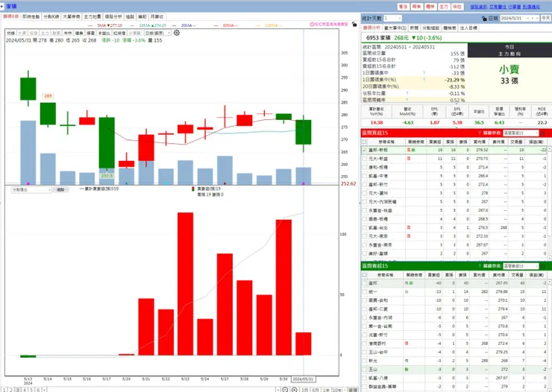Click the 富邦-新板 broker name
This screenshot has width=552, height=392.
pyautogui.click(x=378, y=150)
